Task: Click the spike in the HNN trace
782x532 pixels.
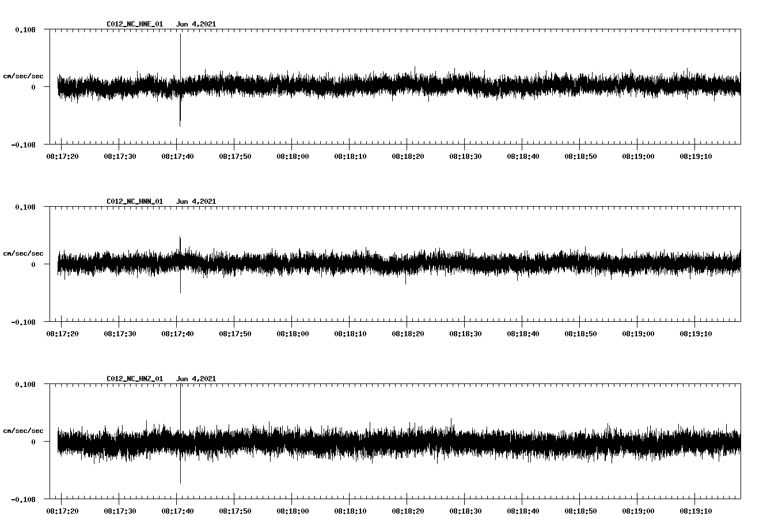Action: [x=180, y=264]
